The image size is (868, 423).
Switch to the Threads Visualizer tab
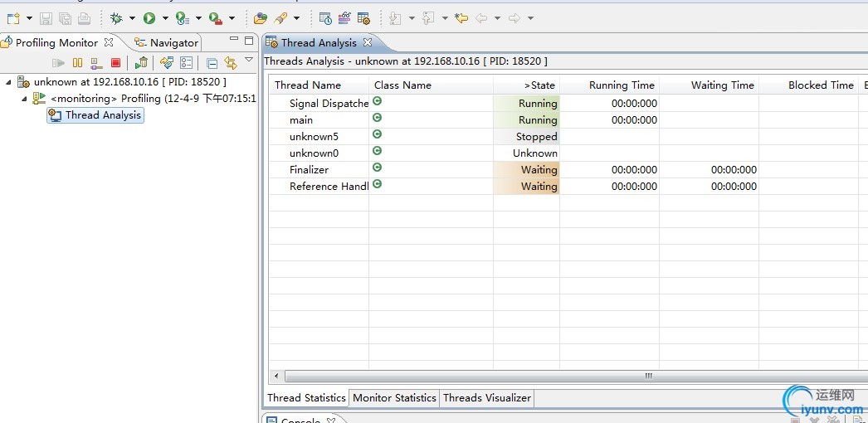pos(486,397)
